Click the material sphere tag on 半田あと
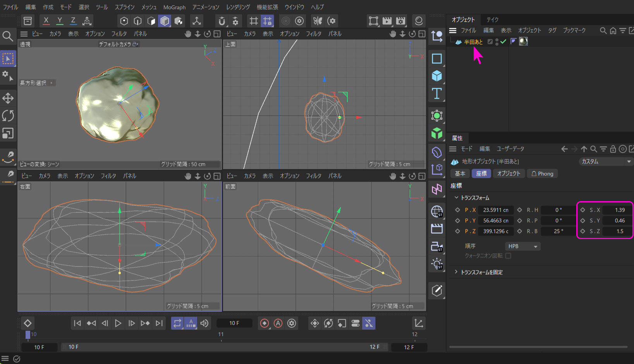The image size is (634, 364). tap(523, 41)
